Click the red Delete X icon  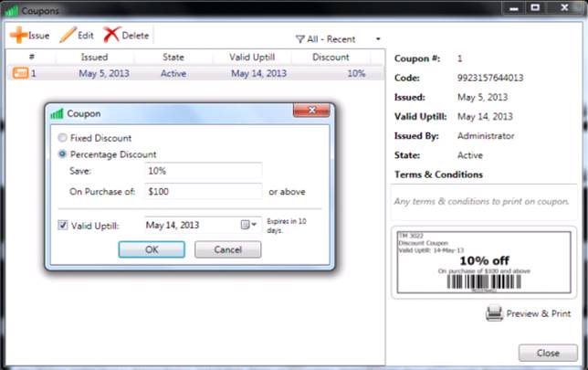(111, 36)
